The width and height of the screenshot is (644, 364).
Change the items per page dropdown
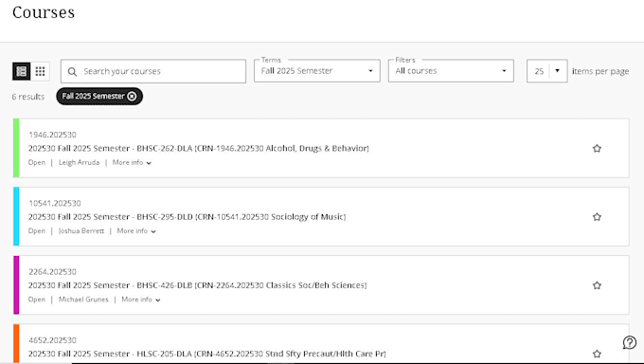(x=547, y=71)
